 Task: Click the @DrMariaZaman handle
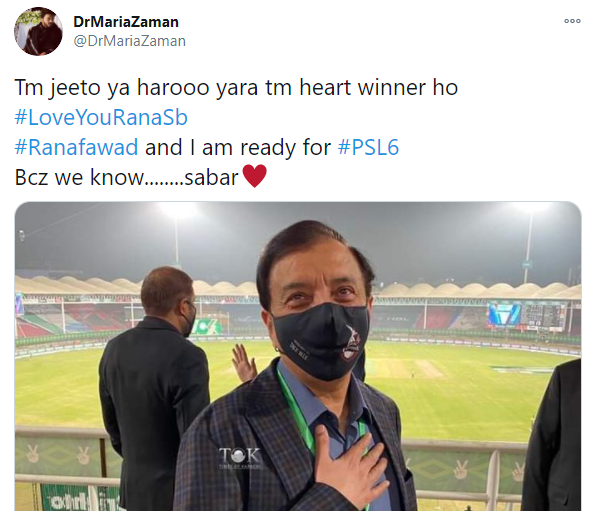point(129,41)
